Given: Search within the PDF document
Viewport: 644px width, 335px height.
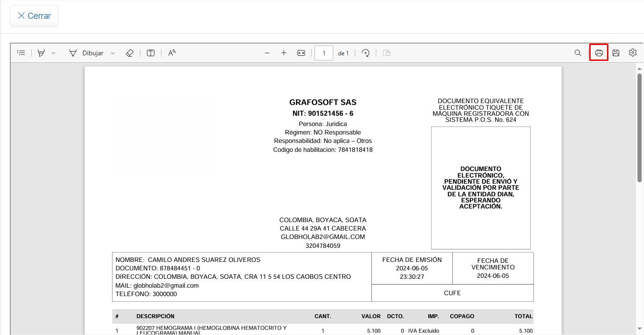Looking at the screenshot, I should 578,53.
